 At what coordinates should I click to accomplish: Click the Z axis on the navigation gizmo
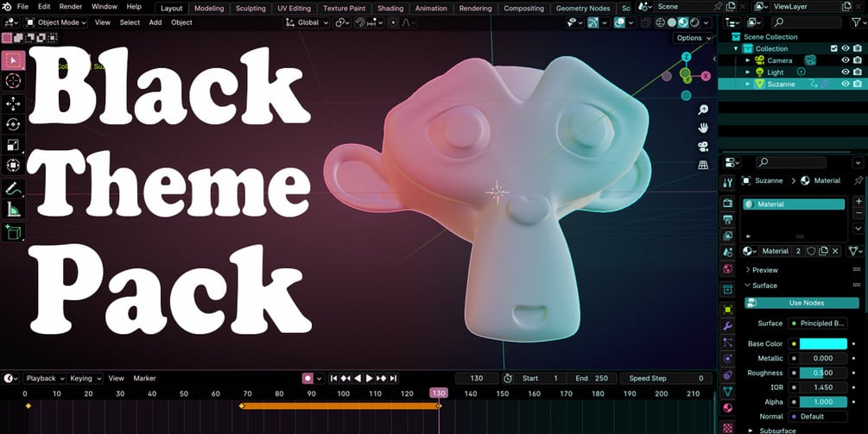coord(687,57)
